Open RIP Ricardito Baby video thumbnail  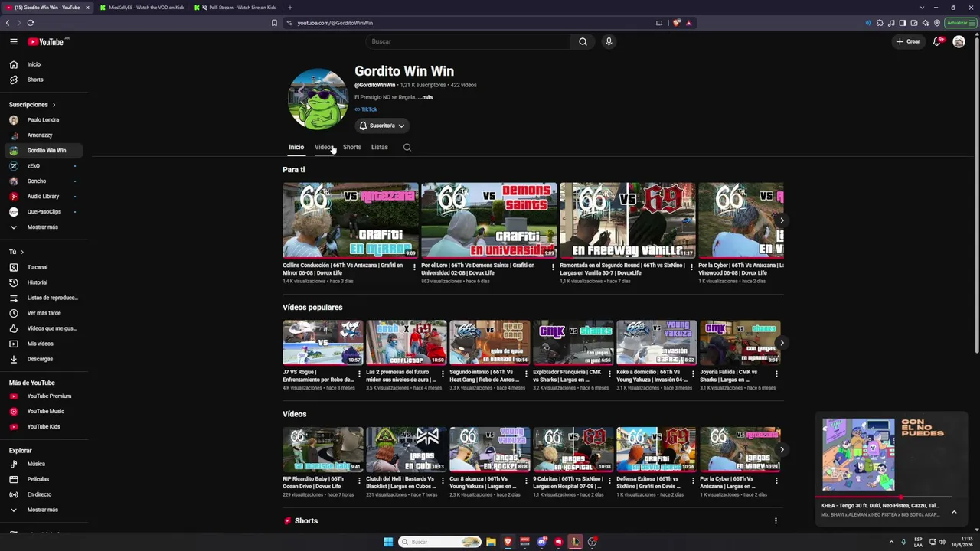pos(322,450)
